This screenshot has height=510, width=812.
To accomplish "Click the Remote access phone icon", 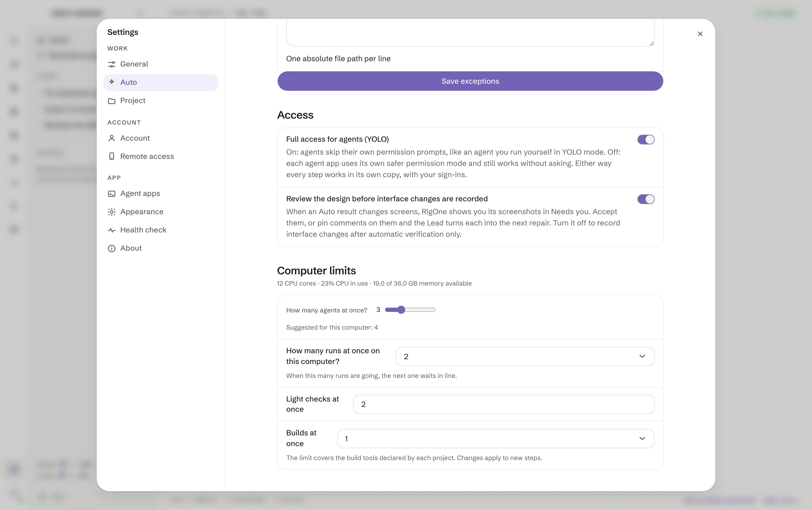I will 112,156.
